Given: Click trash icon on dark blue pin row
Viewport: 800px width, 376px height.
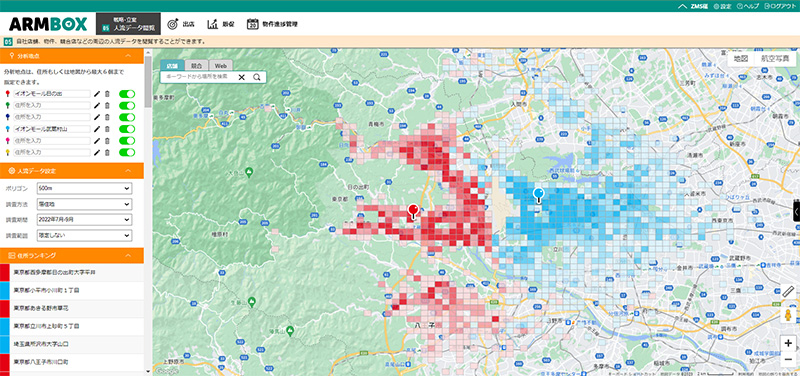Looking at the screenshot, I should coord(107,117).
